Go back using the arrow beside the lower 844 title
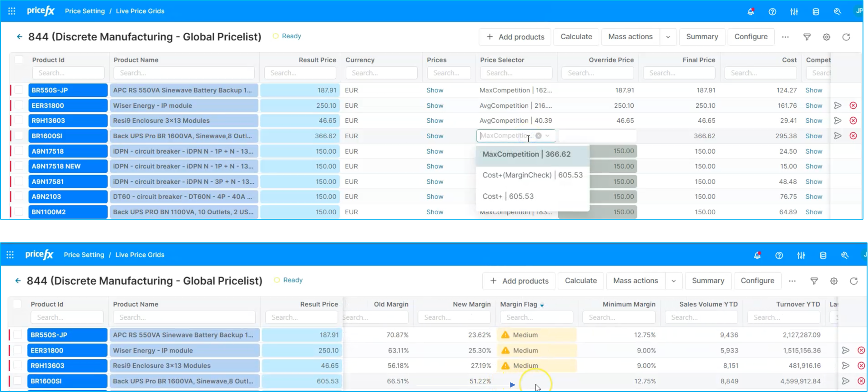868x392 pixels. tap(18, 281)
